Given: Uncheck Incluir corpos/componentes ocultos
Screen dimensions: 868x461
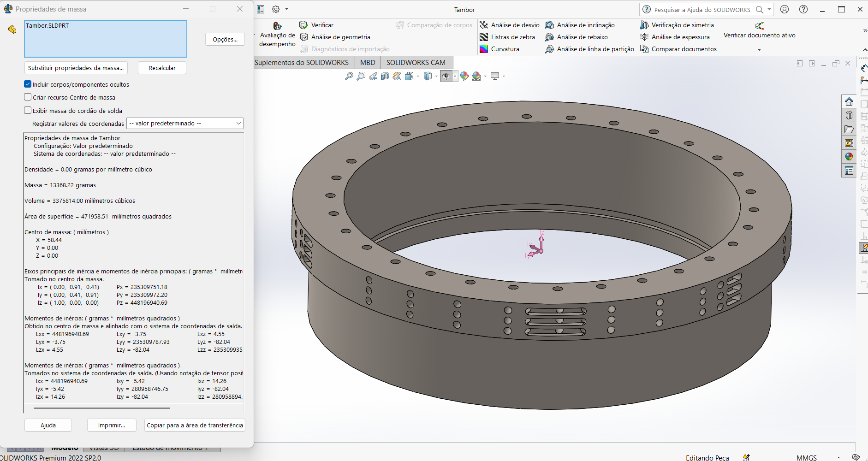Looking at the screenshot, I should pos(28,84).
